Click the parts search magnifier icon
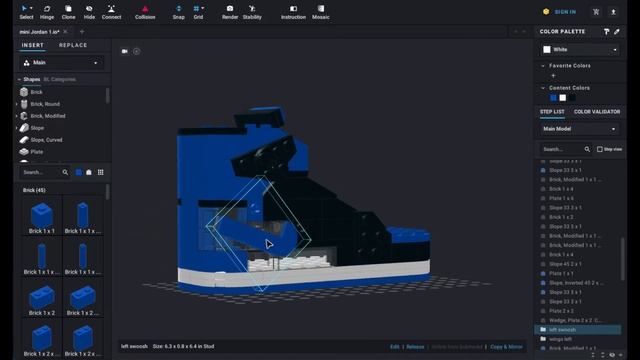 tap(65, 172)
